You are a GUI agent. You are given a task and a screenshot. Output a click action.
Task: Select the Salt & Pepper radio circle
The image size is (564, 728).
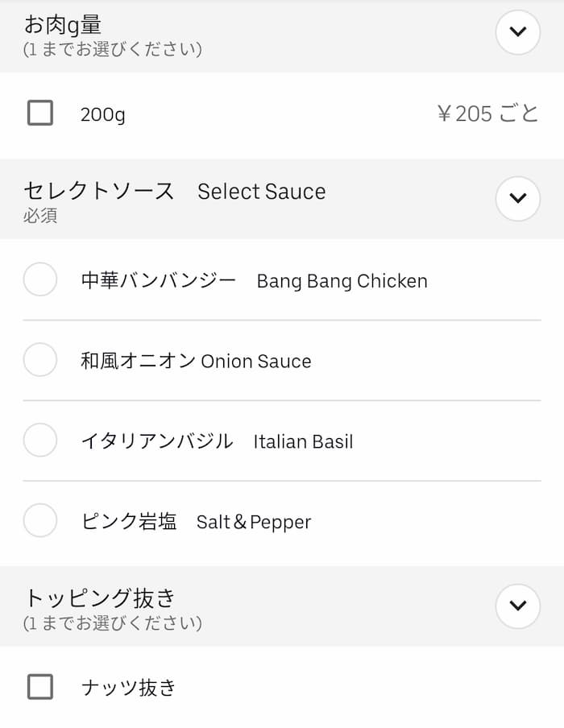tap(40, 521)
